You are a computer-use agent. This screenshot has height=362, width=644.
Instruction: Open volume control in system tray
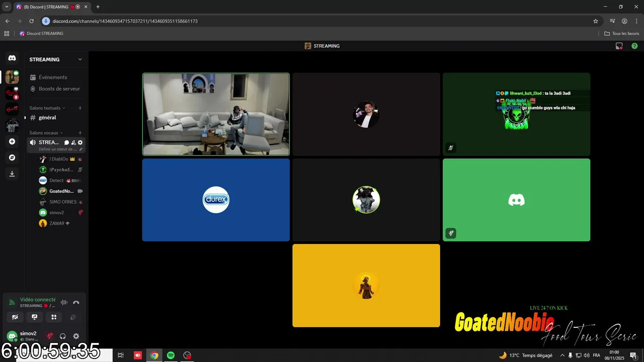tap(587, 355)
